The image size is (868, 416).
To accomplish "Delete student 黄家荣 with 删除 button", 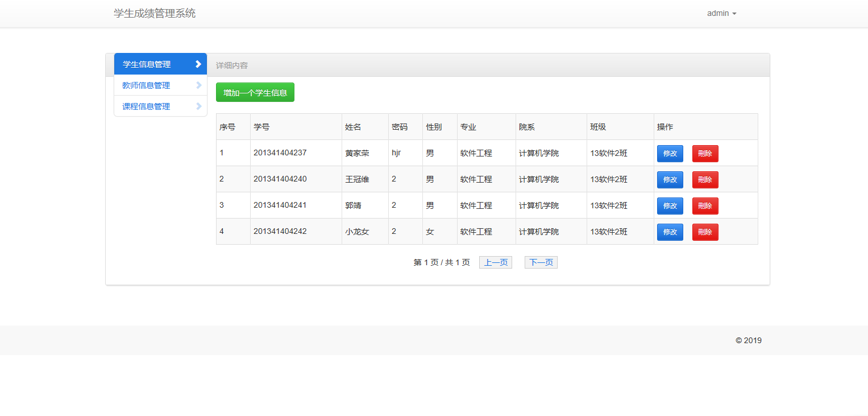I will click(705, 154).
